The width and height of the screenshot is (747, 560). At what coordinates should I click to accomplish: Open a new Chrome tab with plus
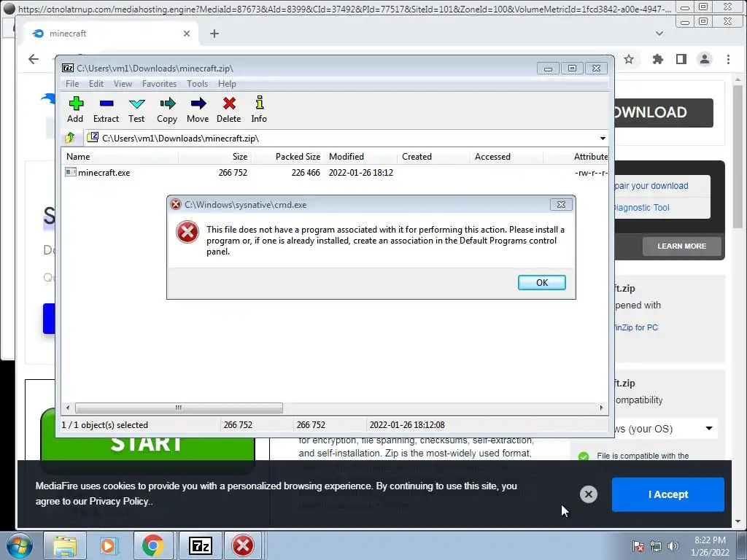(x=214, y=34)
